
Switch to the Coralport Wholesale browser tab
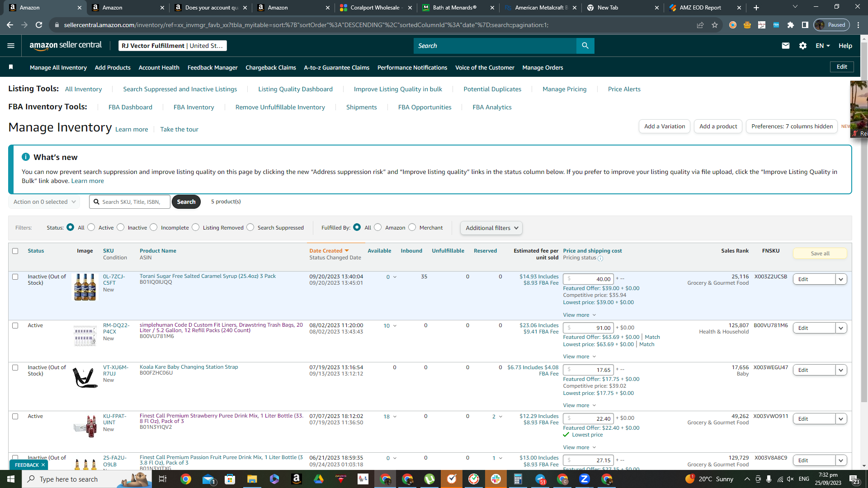(x=376, y=8)
